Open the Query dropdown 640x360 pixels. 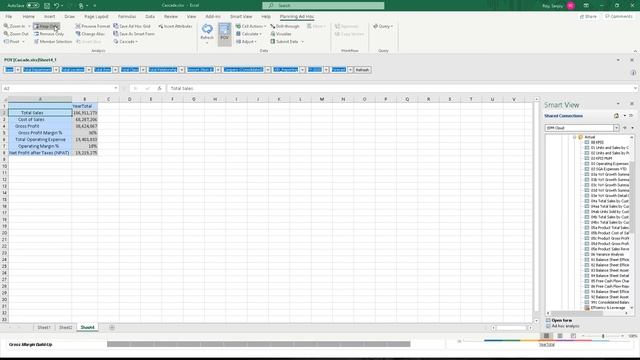[383, 26]
